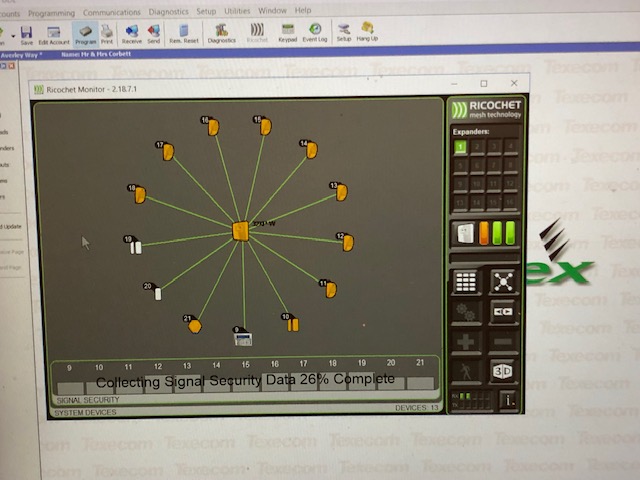This screenshot has height=480, width=640.
Task: Click the rightmost green signal indicator bar
Action: click(510, 232)
